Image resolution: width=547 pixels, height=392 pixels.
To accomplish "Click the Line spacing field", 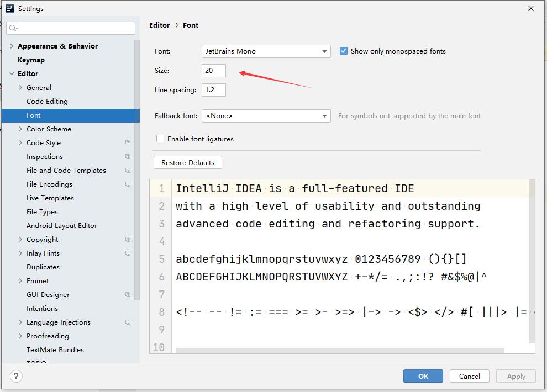I will pos(214,90).
